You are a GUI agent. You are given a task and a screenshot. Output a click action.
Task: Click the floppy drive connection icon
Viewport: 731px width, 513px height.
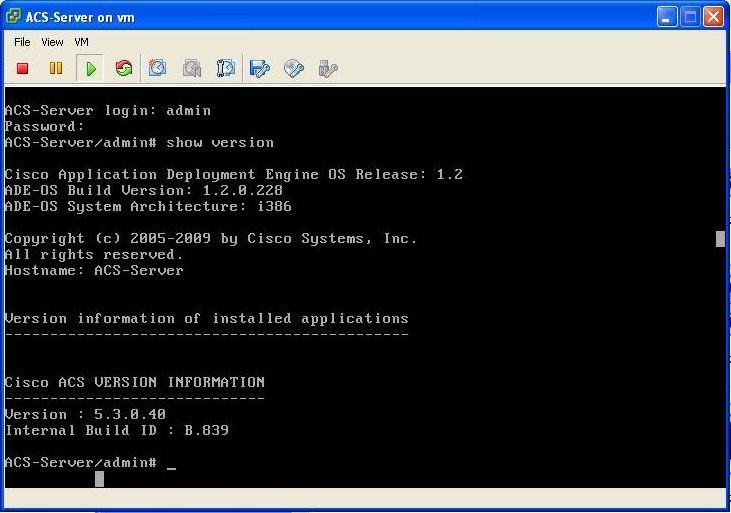tap(260, 68)
